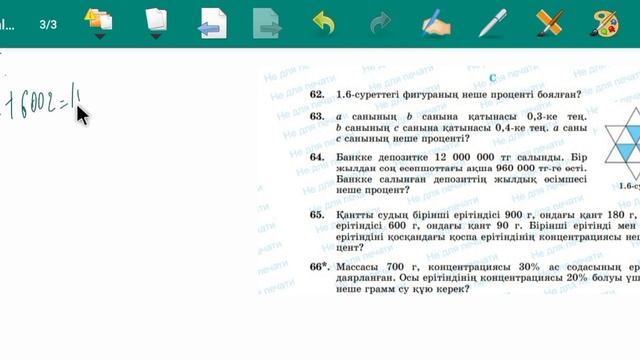Image resolution: width=640 pixels, height=360 pixels.
Task: Click the handwritten 6002 equation
Action: [x=41, y=102]
